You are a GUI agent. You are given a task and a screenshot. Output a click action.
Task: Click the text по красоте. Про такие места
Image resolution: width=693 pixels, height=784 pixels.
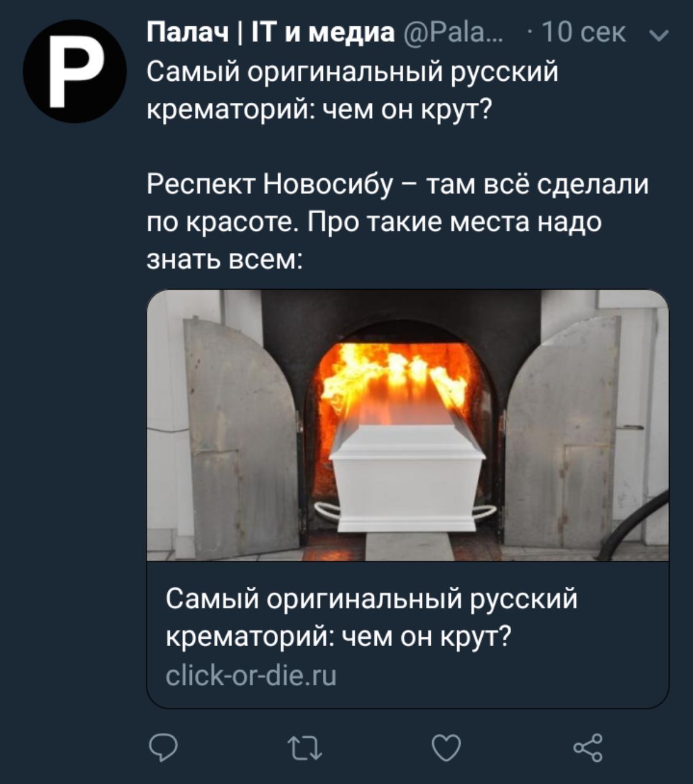tap(339, 222)
